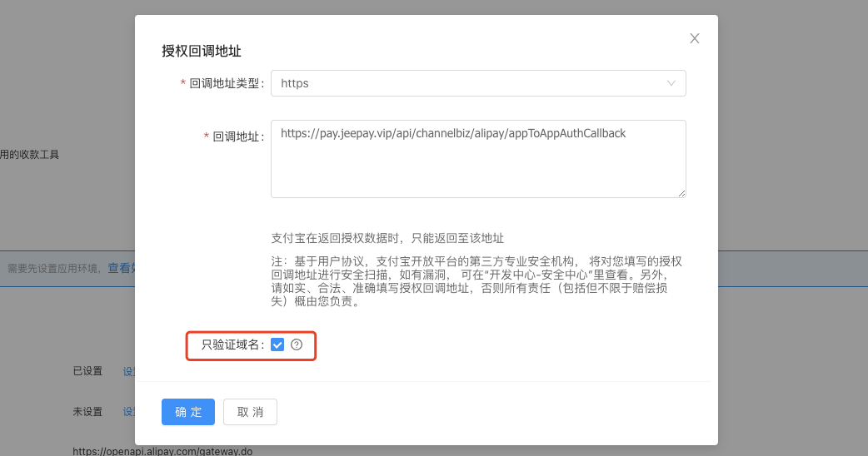Uncheck the 只验证域名 checkbox
868x456 pixels.
(x=277, y=344)
